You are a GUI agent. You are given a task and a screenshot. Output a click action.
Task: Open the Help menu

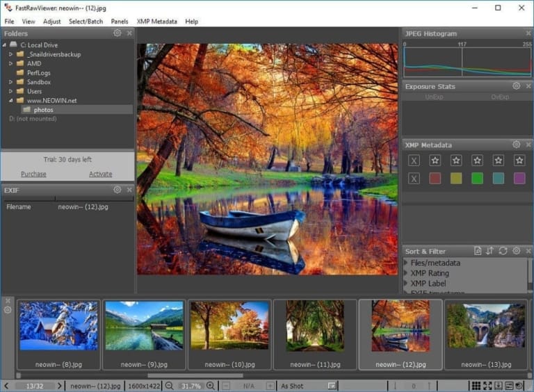pos(192,22)
